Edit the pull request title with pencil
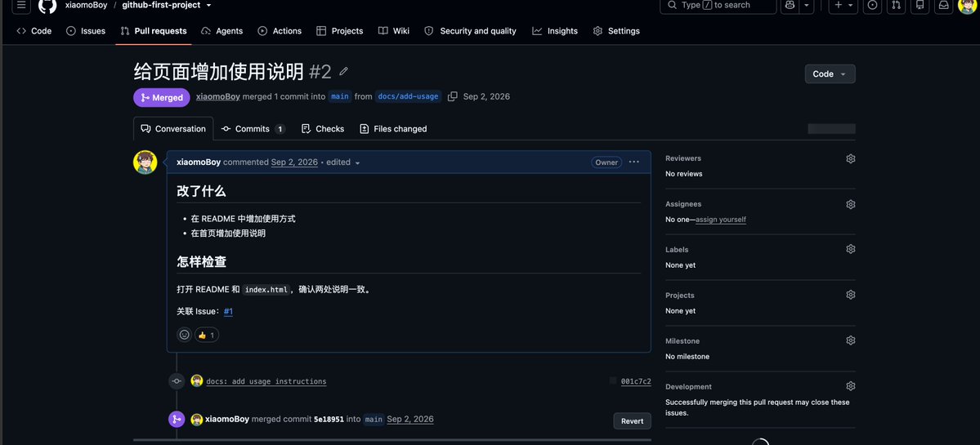 343,72
